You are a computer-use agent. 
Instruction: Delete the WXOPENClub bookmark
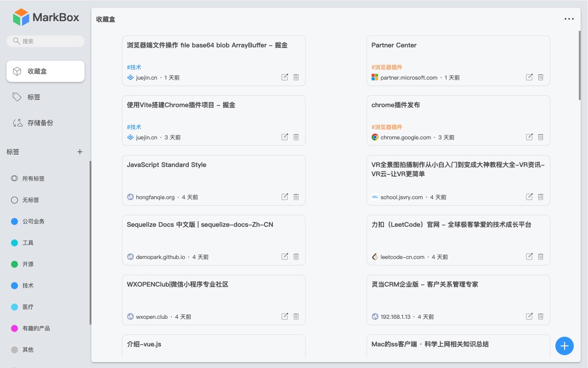(296, 316)
